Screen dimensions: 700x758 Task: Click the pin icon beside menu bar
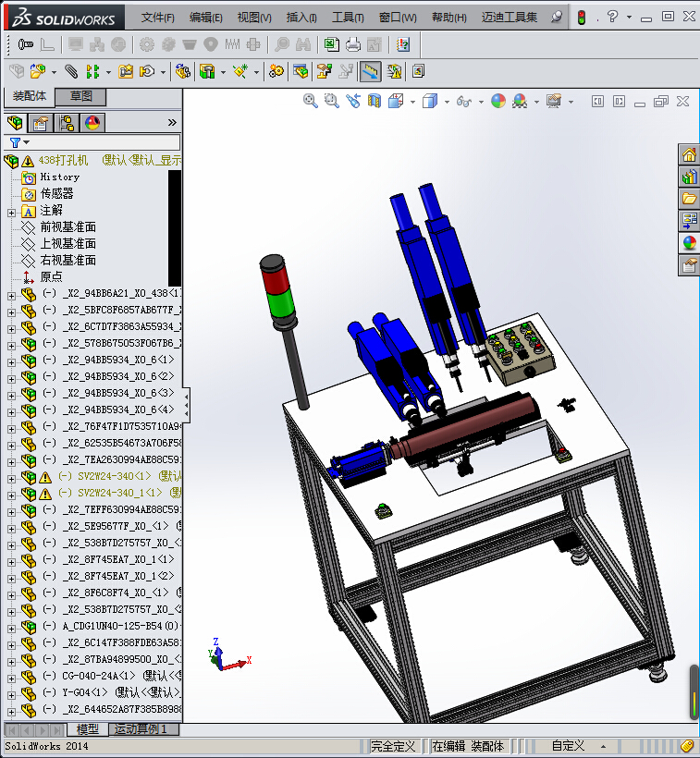coord(557,18)
